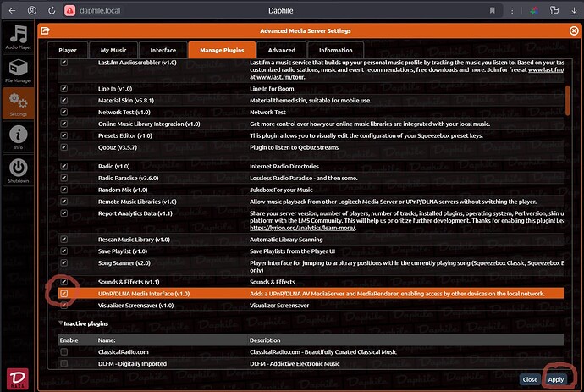584x392 pixels.
Task: Select the Manage Plugins tab
Action: (x=222, y=50)
